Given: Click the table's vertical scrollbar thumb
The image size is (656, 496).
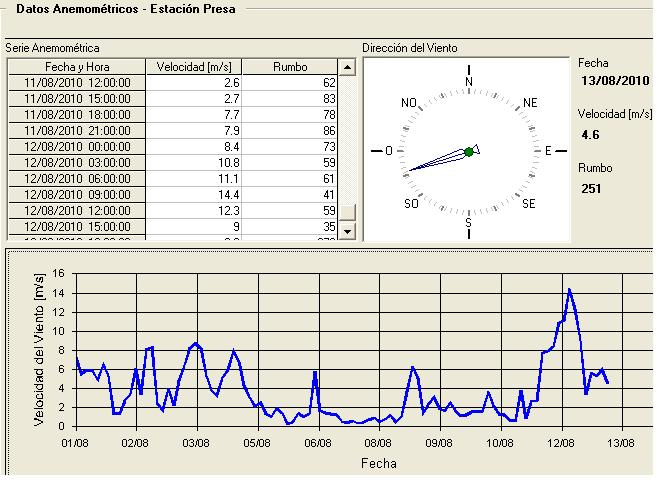Looking at the screenshot, I should click(x=348, y=213).
